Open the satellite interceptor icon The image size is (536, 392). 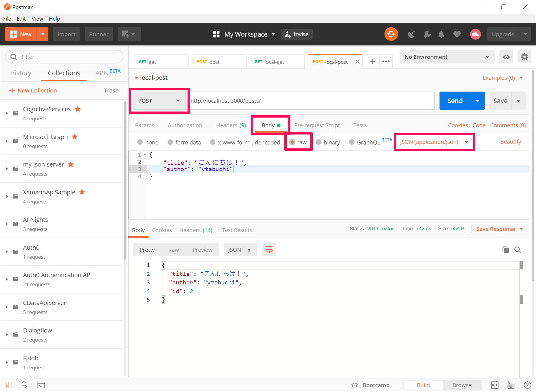click(x=411, y=34)
